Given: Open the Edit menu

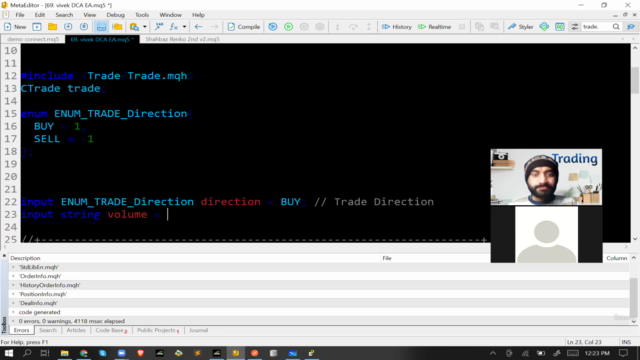Looking at the screenshot, I should [40, 15].
